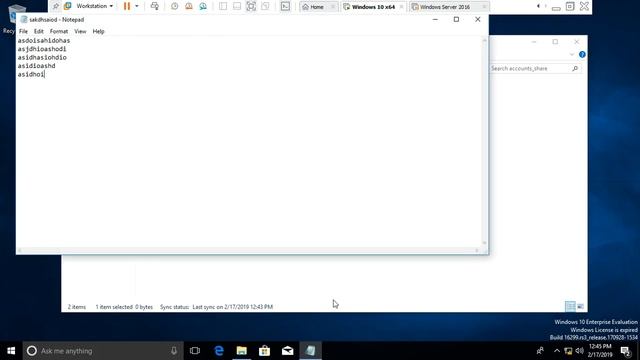640x360 pixels.
Task: Click volume speaker icon in tray
Action: click(579, 351)
